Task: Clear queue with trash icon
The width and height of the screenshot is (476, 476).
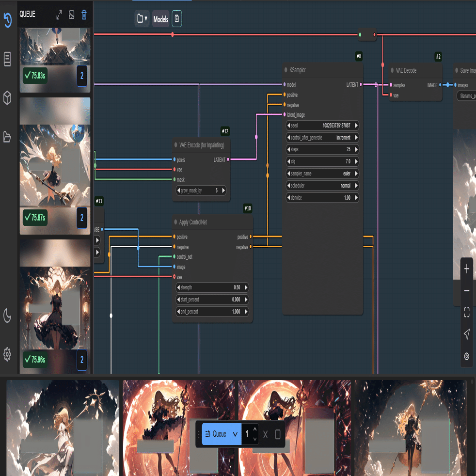Action: 84,14
